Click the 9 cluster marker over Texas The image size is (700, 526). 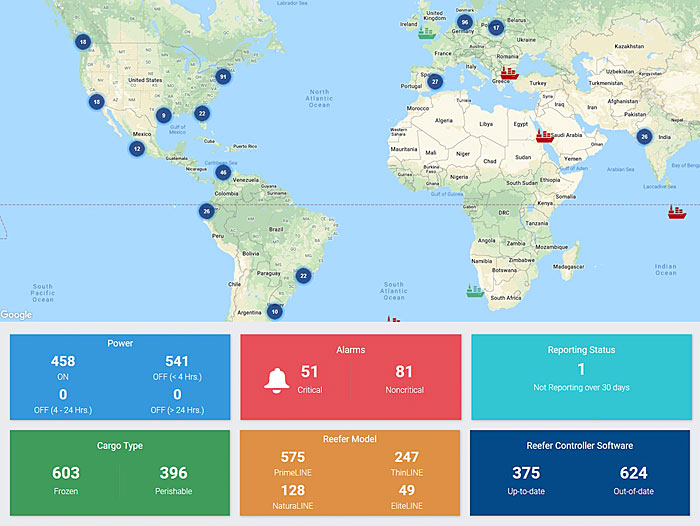tap(163, 115)
